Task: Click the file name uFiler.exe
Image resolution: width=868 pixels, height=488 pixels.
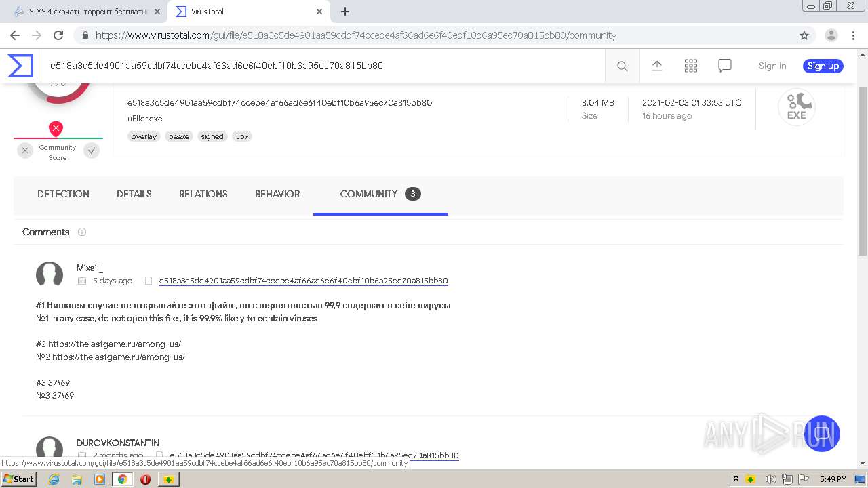Action: point(144,119)
